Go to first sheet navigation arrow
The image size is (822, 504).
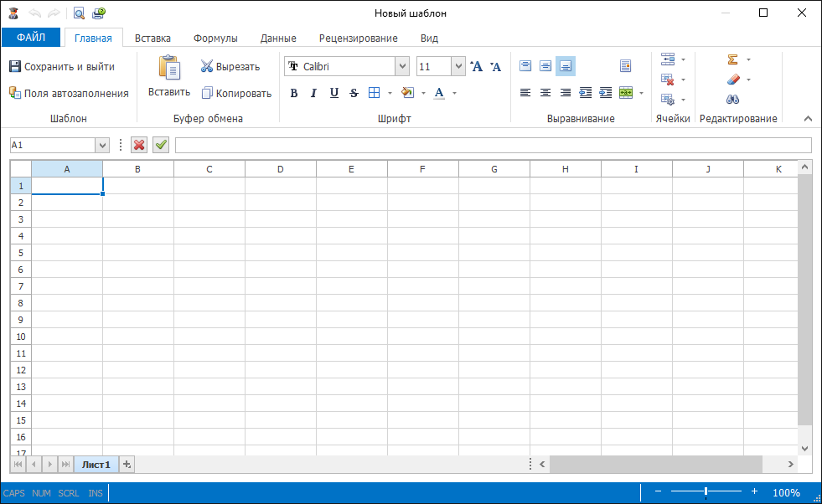(x=18, y=464)
